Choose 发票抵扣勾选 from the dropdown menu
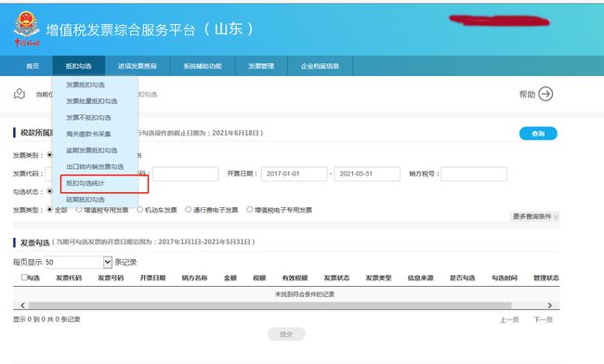The width and height of the screenshot is (604, 364). [85, 84]
